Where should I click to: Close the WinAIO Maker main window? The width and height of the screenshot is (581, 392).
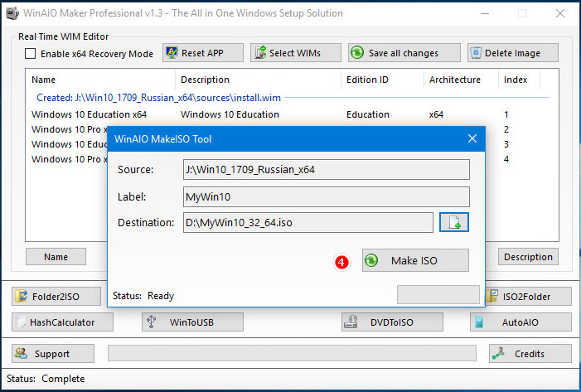(x=560, y=13)
